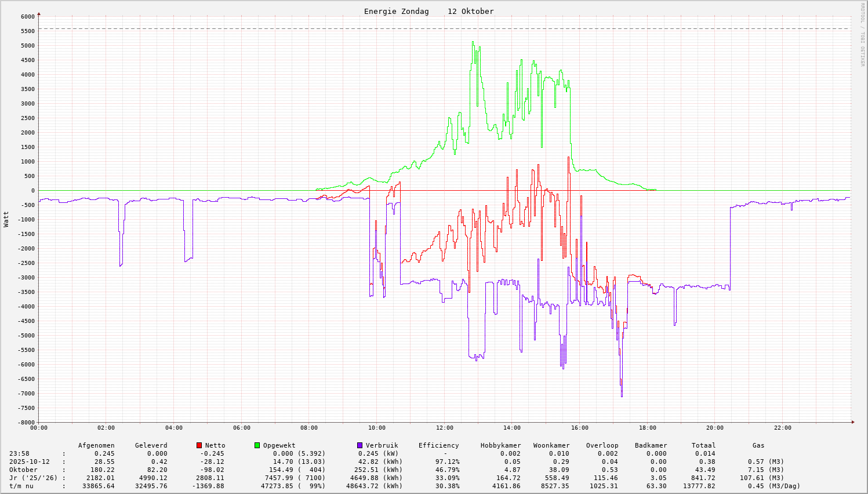Click the 97.12% efficiency value

click(x=447, y=462)
